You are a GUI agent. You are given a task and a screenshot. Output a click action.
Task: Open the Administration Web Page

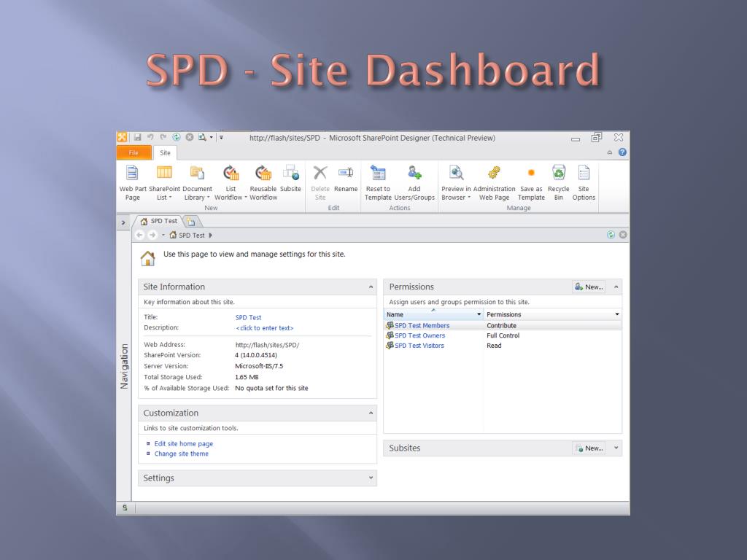click(494, 183)
